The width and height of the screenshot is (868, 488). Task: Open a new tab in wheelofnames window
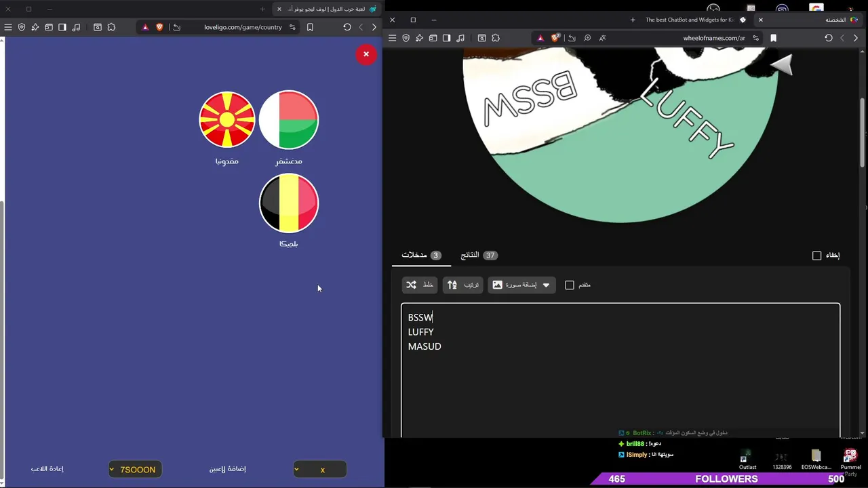tap(633, 20)
